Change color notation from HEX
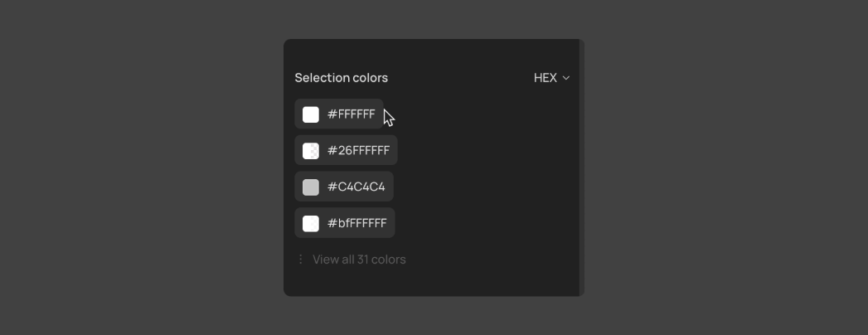This screenshot has width=868, height=335. coord(551,78)
